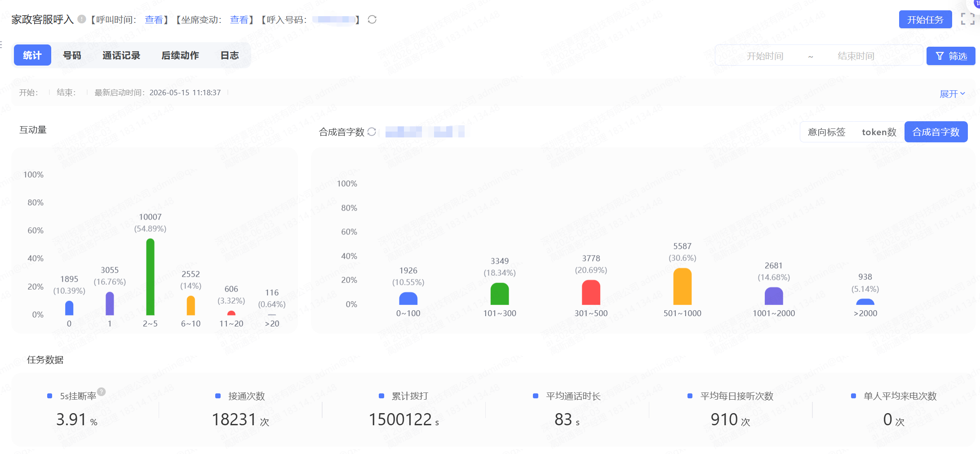
Task: Open the 后续动作 tab
Action: pos(180,55)
